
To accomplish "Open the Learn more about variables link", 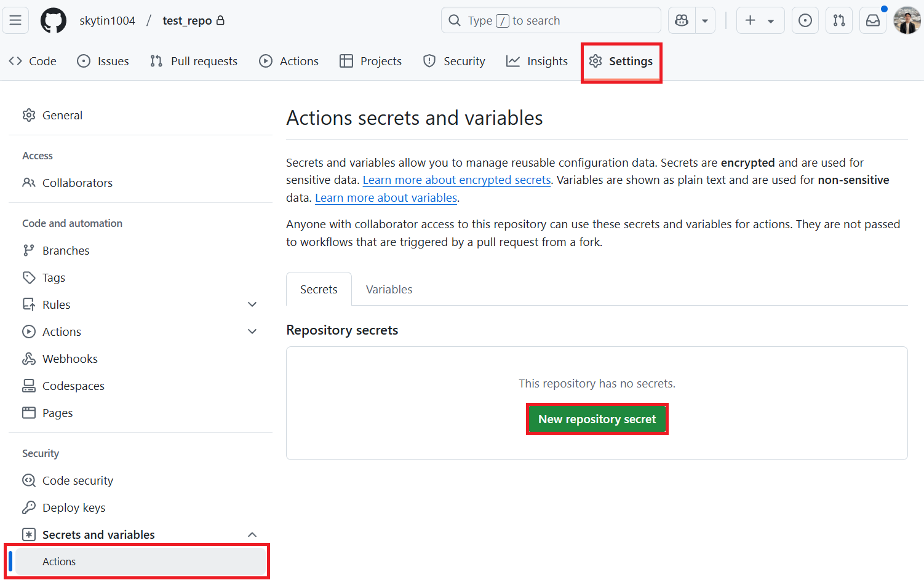I will 386,197.
